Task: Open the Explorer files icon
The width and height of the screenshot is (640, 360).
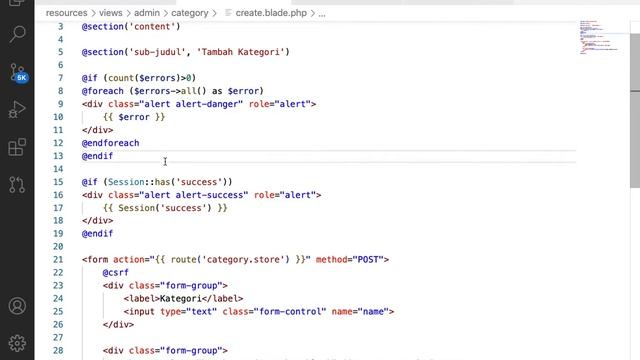Action: tap(17, 3)
